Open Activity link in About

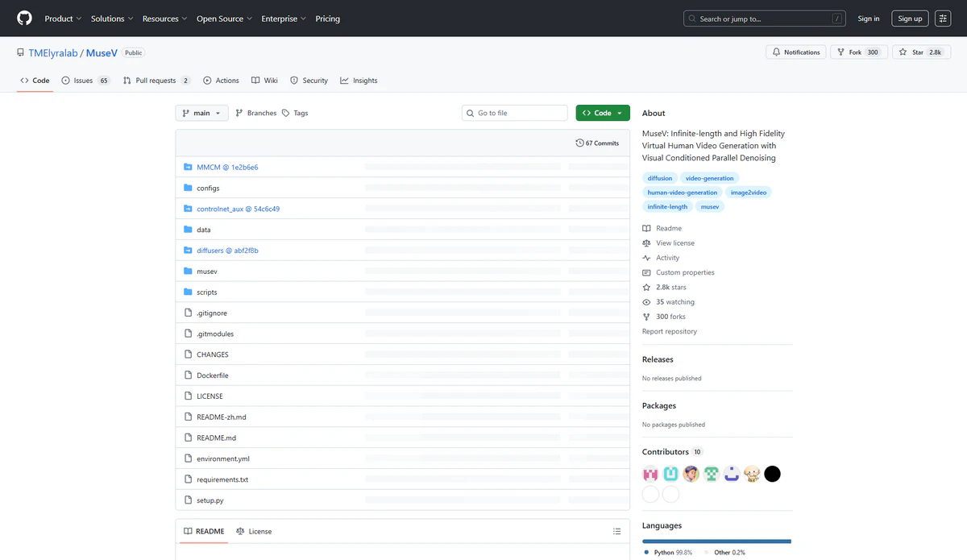[661, 258]
